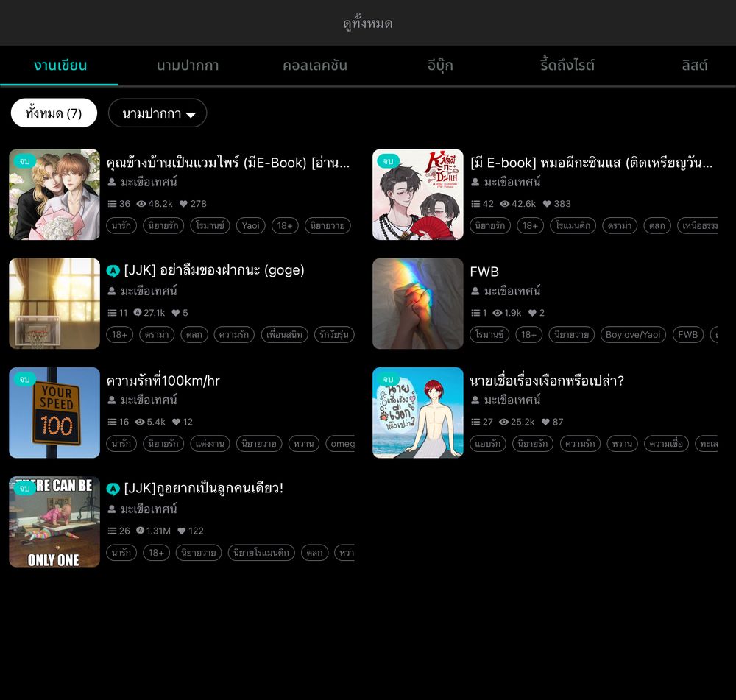Open title [JJK]กูอยากเป็นลูกคนเดียว!
The image size is (736, 700).
click(x=204, y=488)
